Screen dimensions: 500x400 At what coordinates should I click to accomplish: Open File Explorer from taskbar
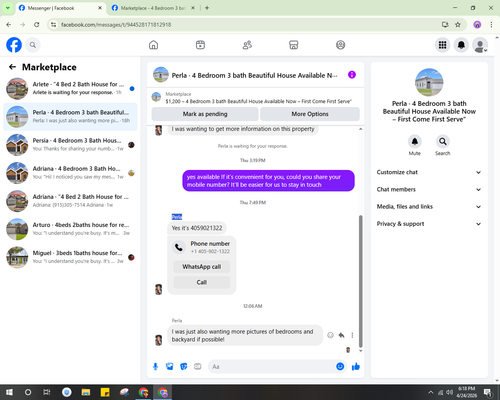86,392
